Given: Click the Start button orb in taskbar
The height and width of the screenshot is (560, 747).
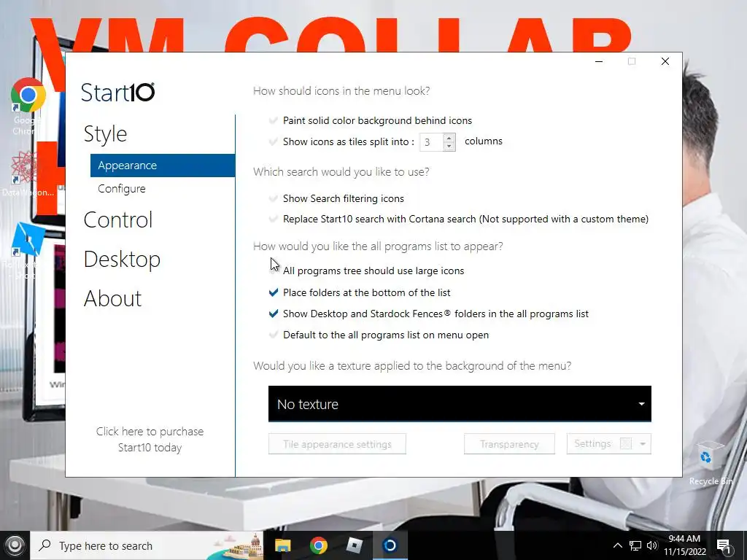Looking at the screenshot, I should [x=15, y=545].
